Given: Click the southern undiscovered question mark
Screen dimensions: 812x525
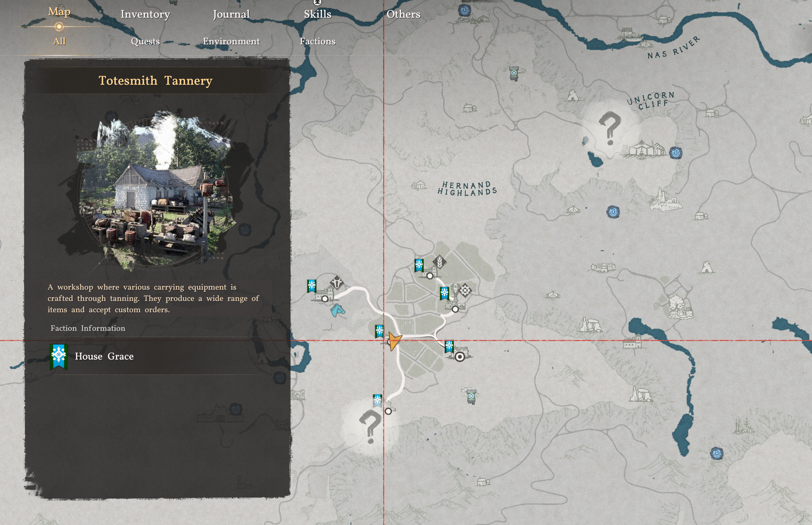Looking at the screenshot, I should point(370,426).
